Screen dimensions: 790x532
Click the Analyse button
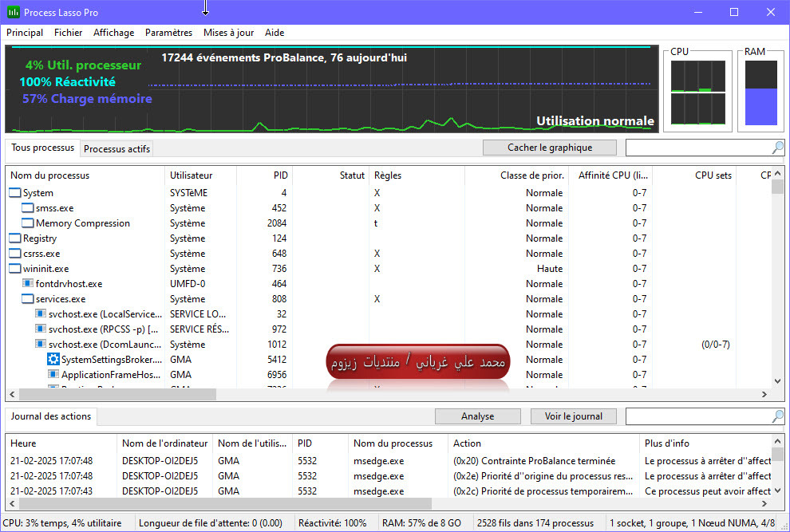click(x=478, y=416)
